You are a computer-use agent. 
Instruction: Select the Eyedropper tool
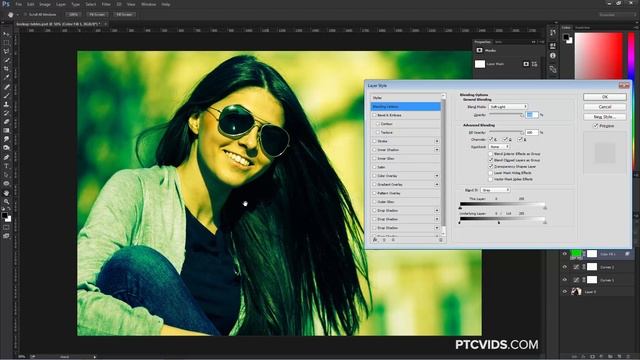pos(6,78)
